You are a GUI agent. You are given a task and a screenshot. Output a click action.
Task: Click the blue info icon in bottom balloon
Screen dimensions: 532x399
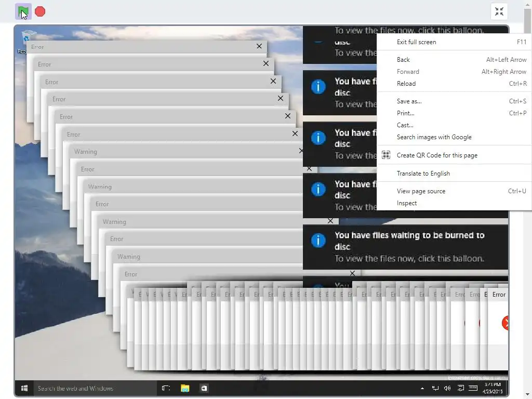click(x=318, y=241)
